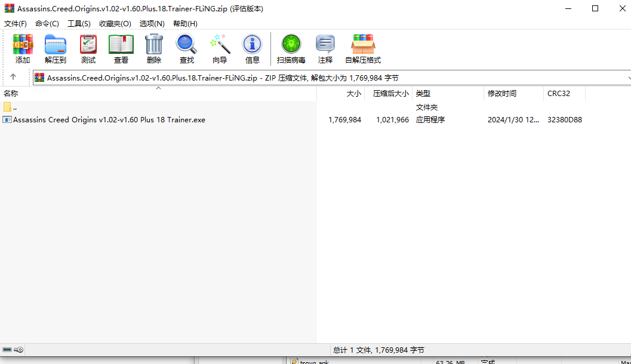Click the Scan Virus (扫描病毒) icon
This screenshot has width=631, height=364.
point(291,48)
